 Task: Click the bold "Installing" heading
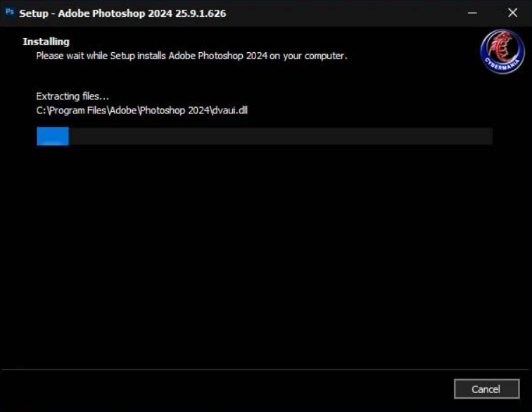coord(46,42)
